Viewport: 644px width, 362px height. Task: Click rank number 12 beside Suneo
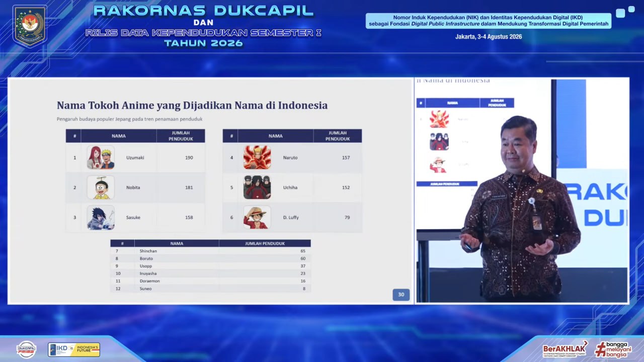tap(118, 289)
